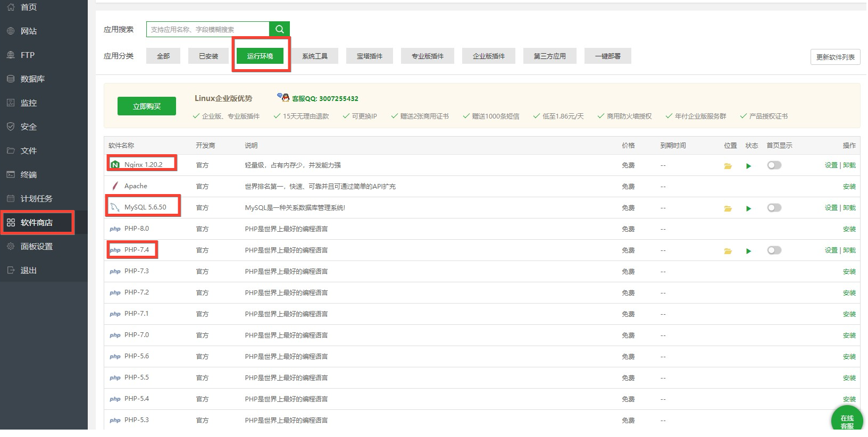Open the Nginx folder location icon
Viewport: 868px width, 437px height.
pos(728,166)
